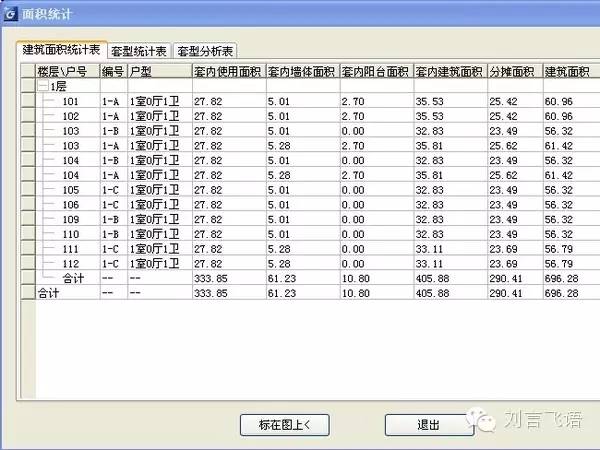The height and width of the screenshot is (450, 600).
Task: Click the 1-B code in unit 109 row
Action: (110, 220)
